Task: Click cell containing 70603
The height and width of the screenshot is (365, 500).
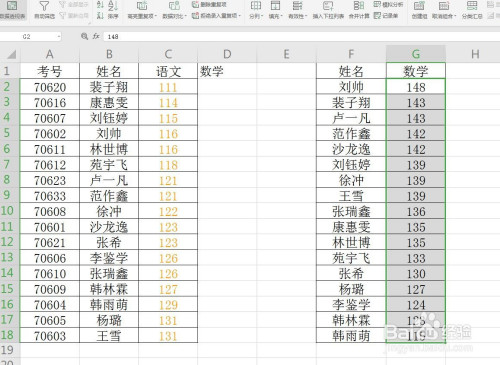Action: (50, 336)
